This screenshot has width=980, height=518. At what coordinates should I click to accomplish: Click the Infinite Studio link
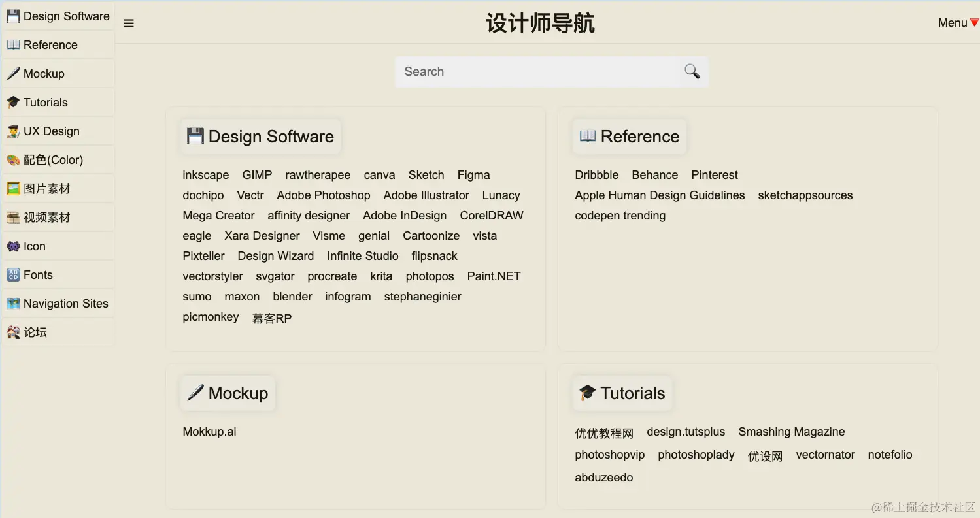click(363, 256)
